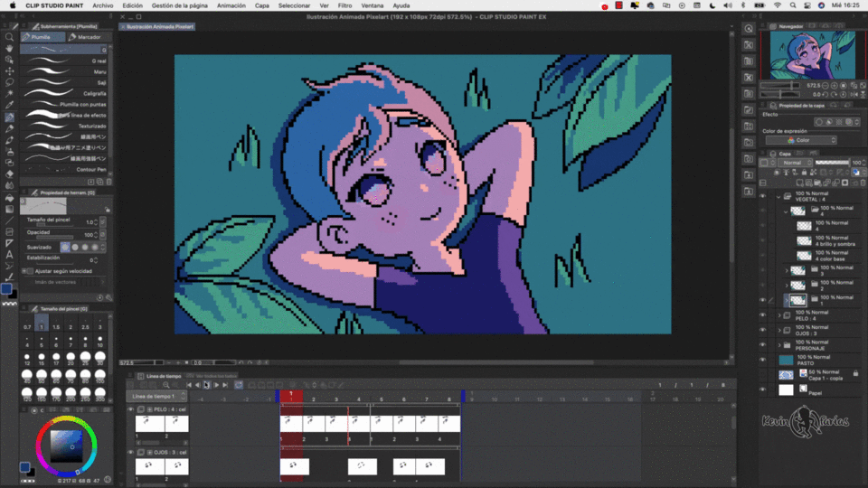Choose the Texturizado pen preset
The image size is (868, 488).
tap(65, 127)
